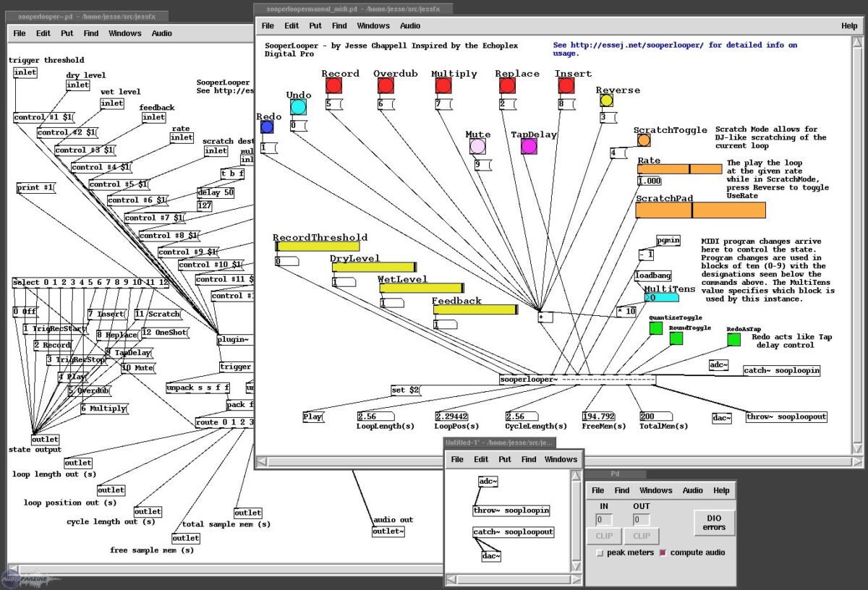
Task: Click the red Record bang button
Action: 333,86
